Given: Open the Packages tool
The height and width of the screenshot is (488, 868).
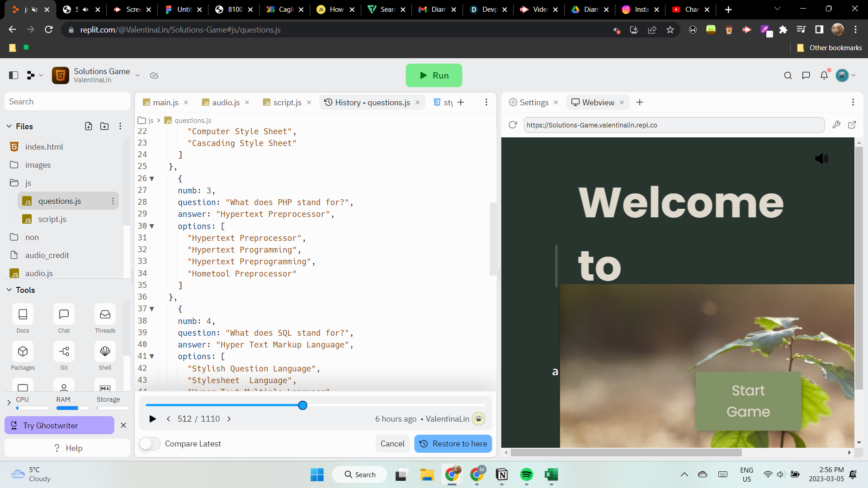Looking at the screenshot, I should click(x=23, y=352).
